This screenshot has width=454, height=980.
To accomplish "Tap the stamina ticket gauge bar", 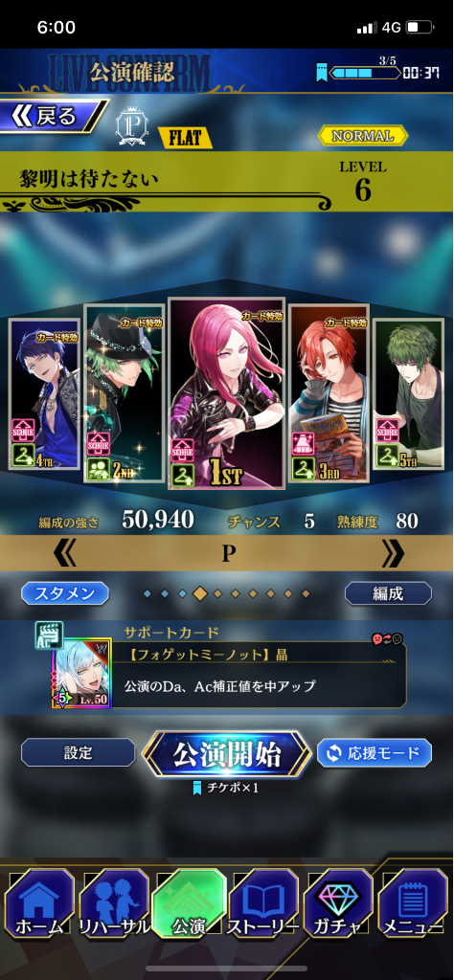I will coord(366,74).
